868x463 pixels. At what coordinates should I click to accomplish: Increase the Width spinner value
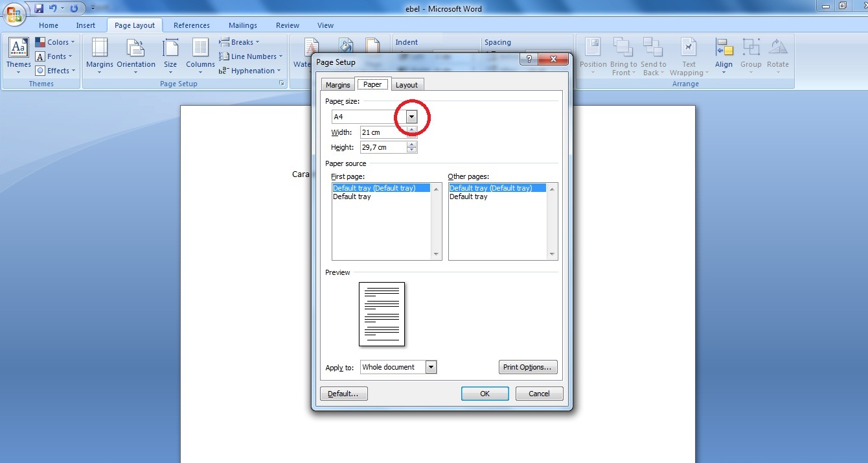tap(412, 129)
